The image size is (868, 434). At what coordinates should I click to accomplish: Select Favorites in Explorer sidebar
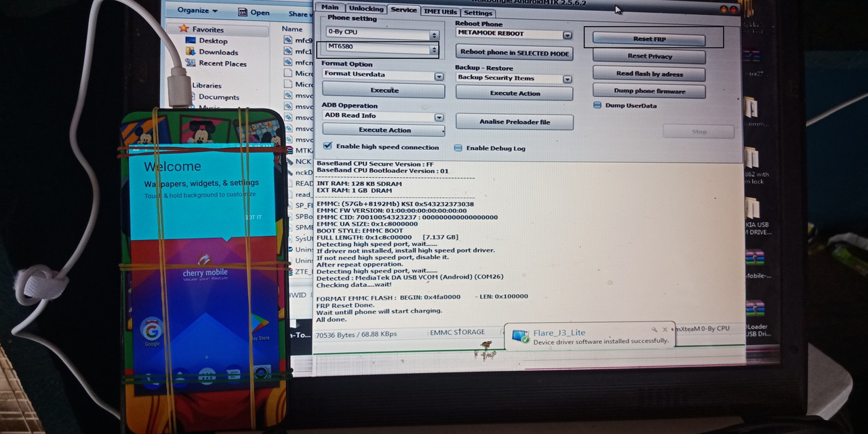(x=208, y=30)
